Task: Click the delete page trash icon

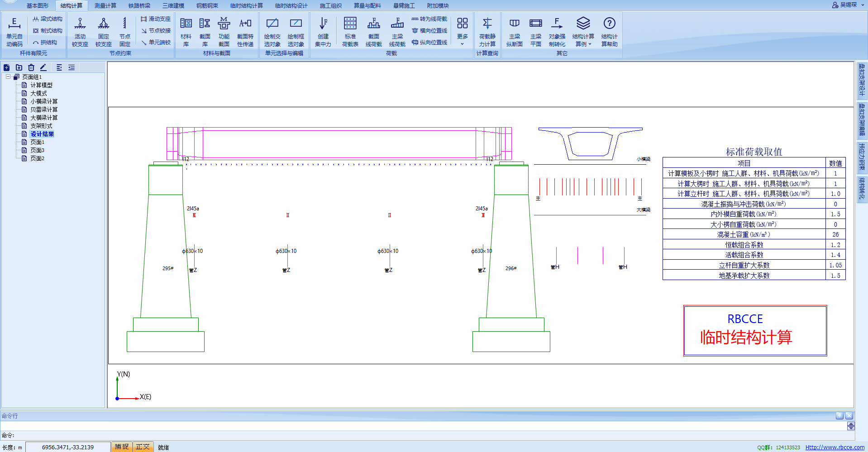Action: pos(31,67)
